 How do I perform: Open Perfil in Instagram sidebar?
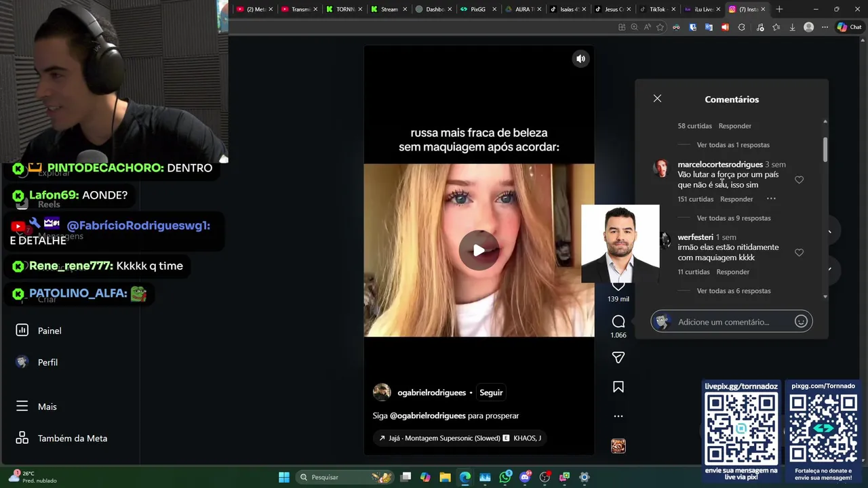47,363
